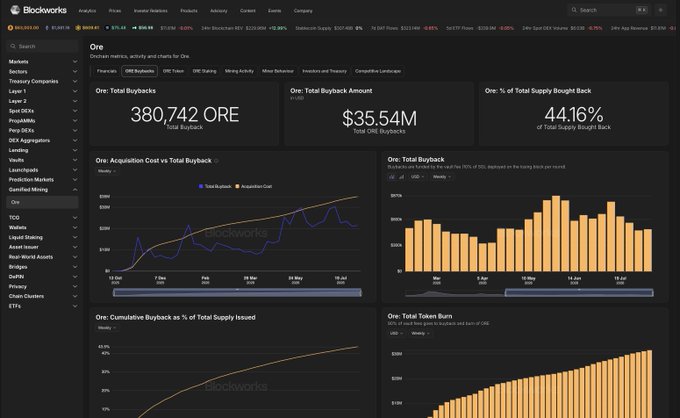Open Weekly dropdown in Total Buyback chart

(x=441, y=177)
